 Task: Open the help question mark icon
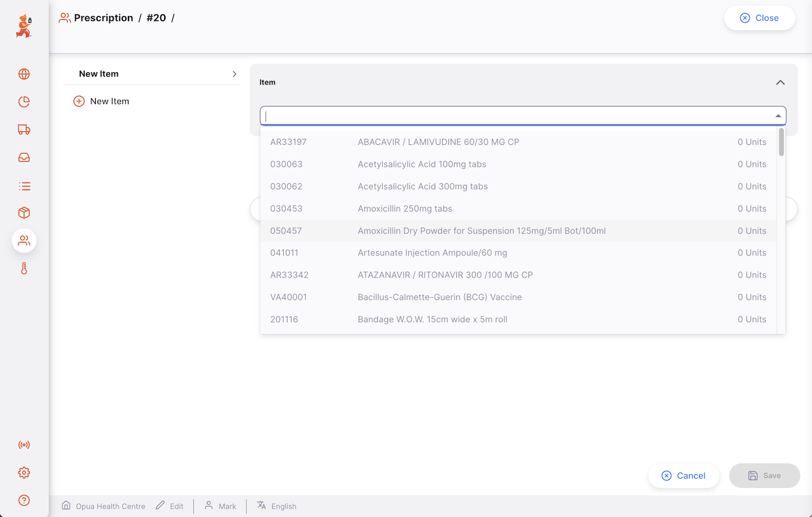click(x=24, y=500)
